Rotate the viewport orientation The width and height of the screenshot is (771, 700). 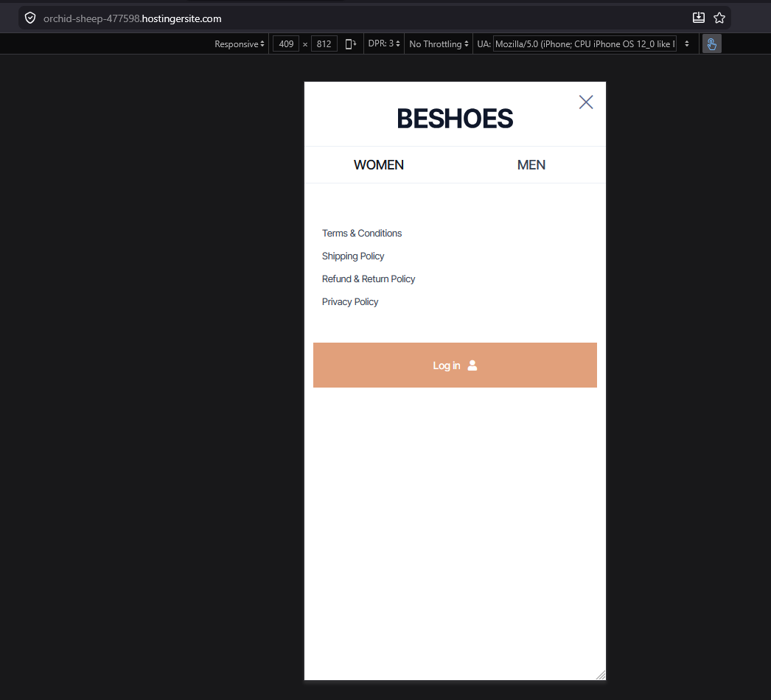(x=351, y=44)
